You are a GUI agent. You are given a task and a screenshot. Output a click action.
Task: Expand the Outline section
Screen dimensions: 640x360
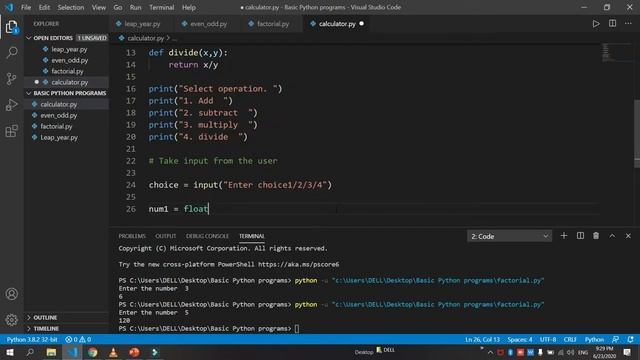pos(67,318)
